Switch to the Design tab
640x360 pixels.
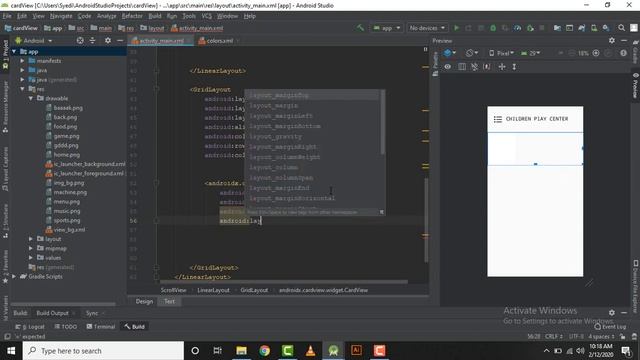pyautogui.click(x=144, y=301)
